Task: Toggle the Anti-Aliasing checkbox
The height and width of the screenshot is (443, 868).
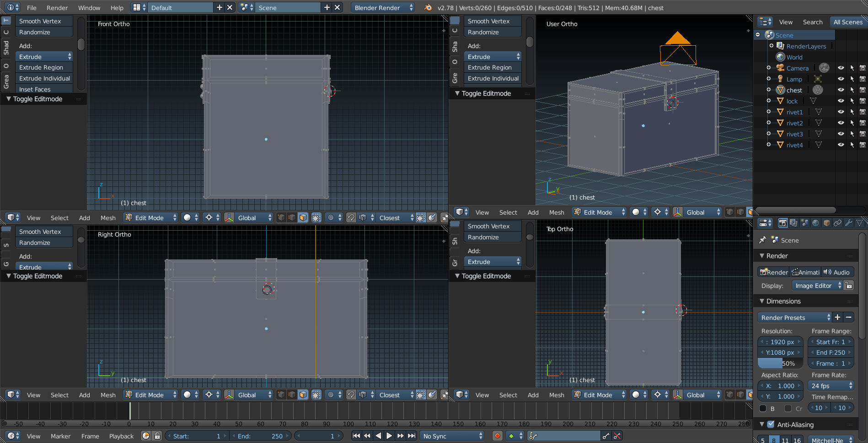Action: pos(771,425)
